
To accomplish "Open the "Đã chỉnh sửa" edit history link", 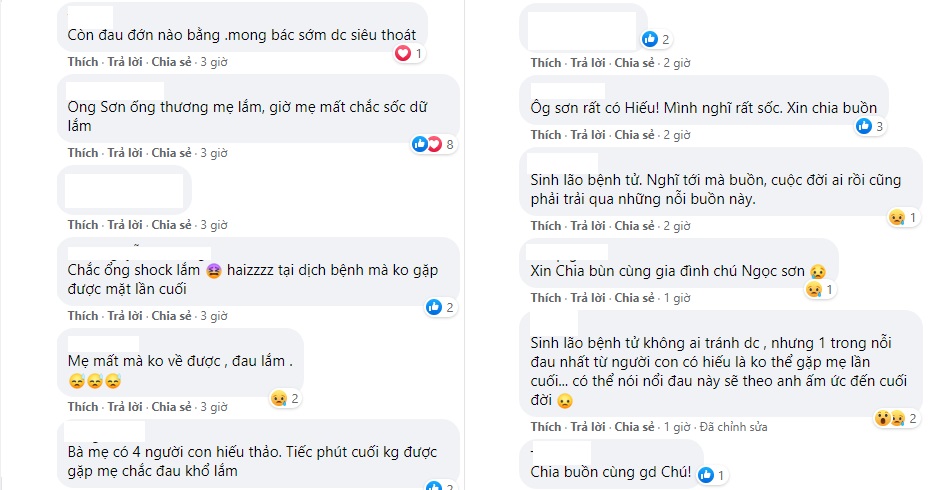I will (733, 426).
